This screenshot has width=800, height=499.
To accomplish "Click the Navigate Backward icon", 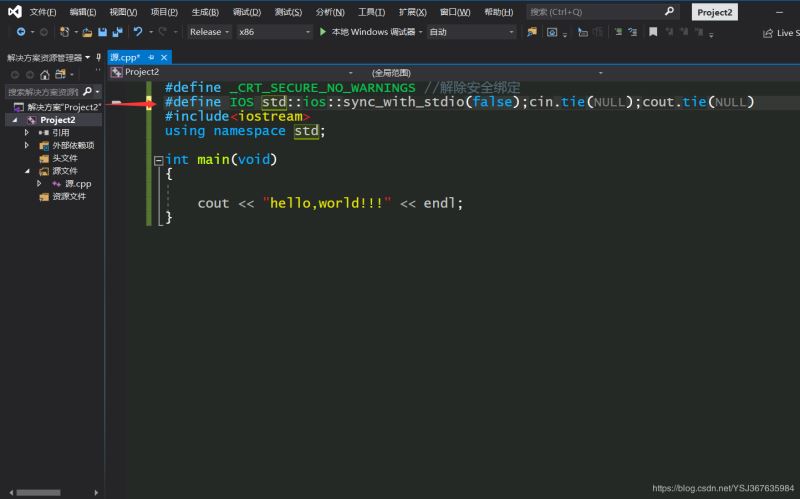I will click(x=19, y=32).
